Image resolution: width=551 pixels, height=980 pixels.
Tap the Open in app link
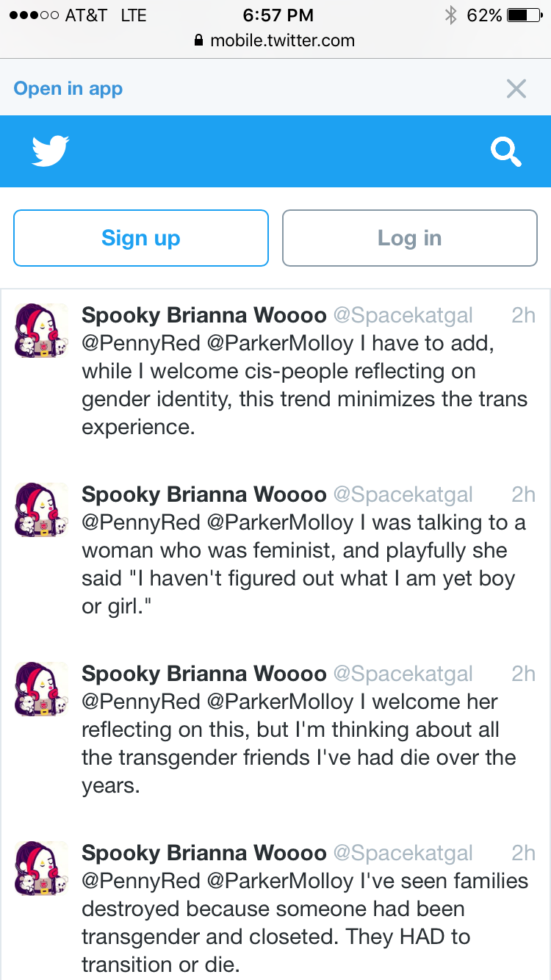click(x=68, y=89)
